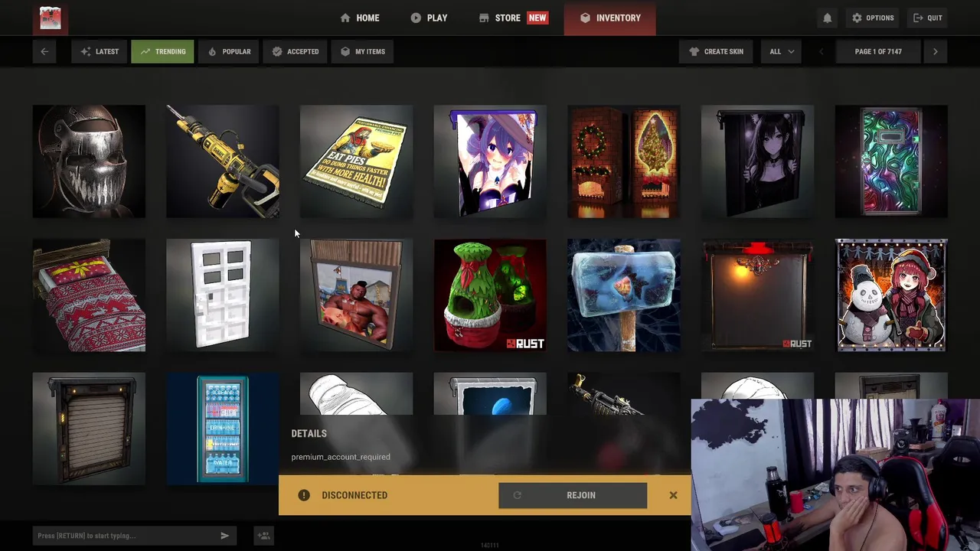The width and height of the screenshot is (980, 551).
Task: Click the refresh icon on Rejoin button
Action: (x=518, y=495)
